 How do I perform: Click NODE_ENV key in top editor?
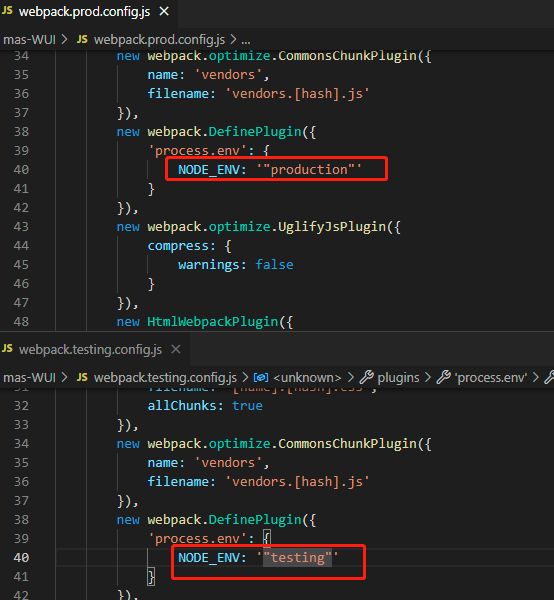[x=209, y=170]
